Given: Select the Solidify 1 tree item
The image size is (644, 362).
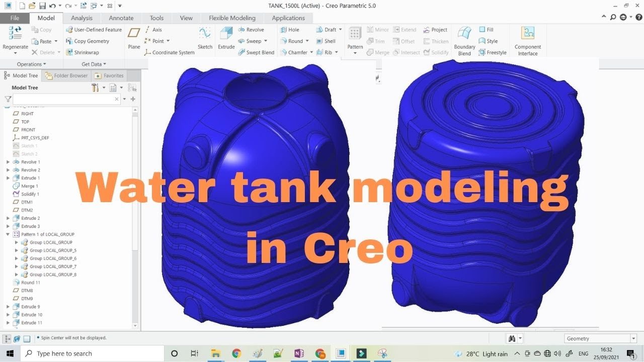Looking at the screenshot, I should pyautogui.click(x=26, y=194).
